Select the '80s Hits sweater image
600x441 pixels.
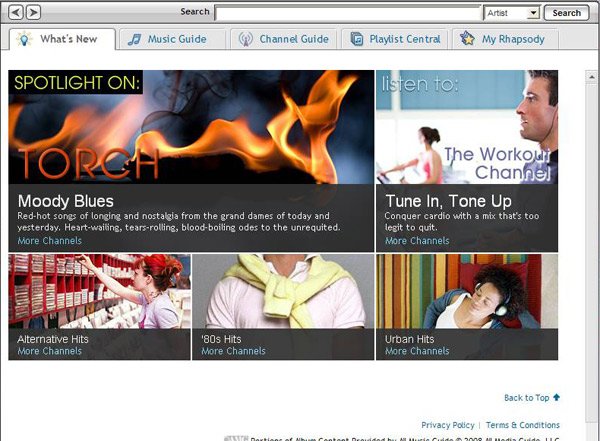283,291
